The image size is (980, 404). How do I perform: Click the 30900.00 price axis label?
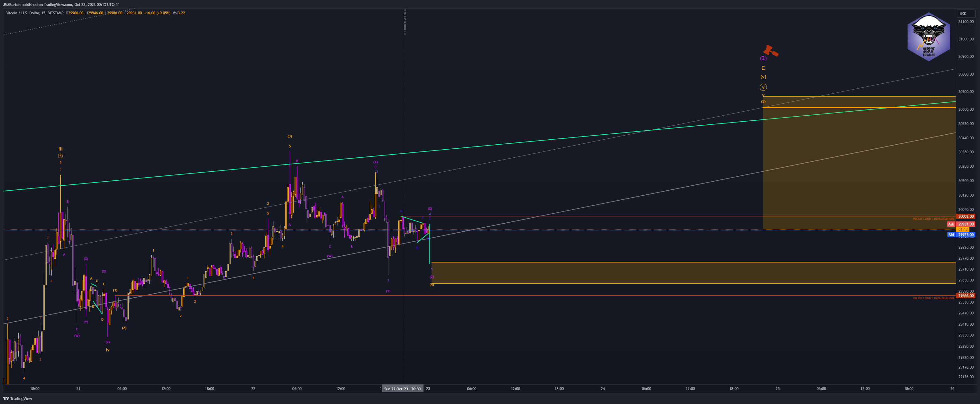[966, 56]
